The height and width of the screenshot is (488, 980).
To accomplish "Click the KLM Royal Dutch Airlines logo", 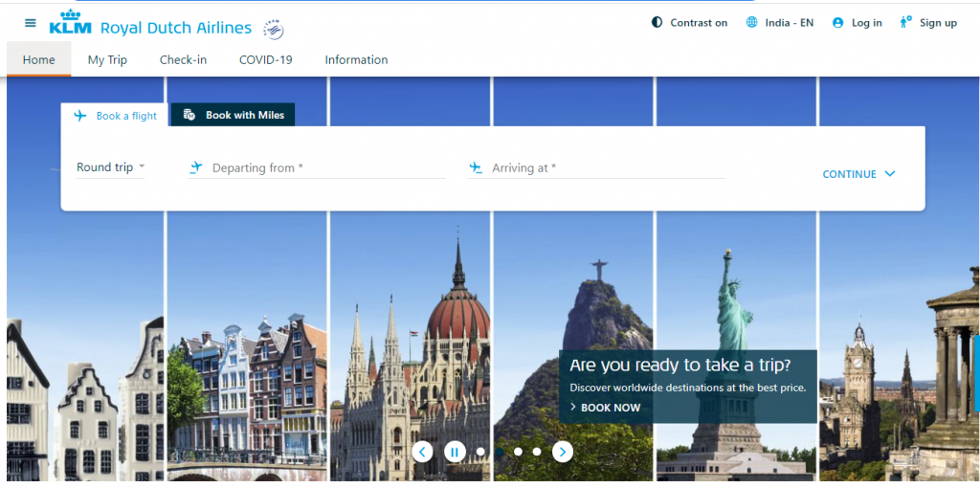I will pos(151,23).
